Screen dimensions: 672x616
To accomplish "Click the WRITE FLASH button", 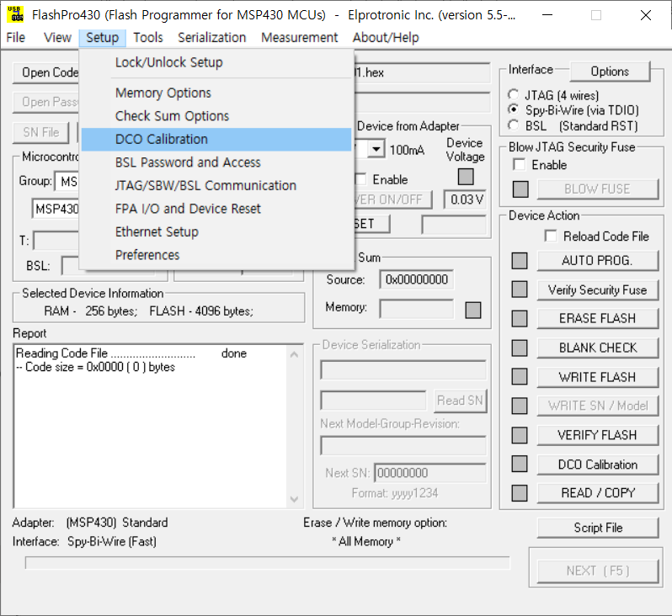I will (597, 377).
